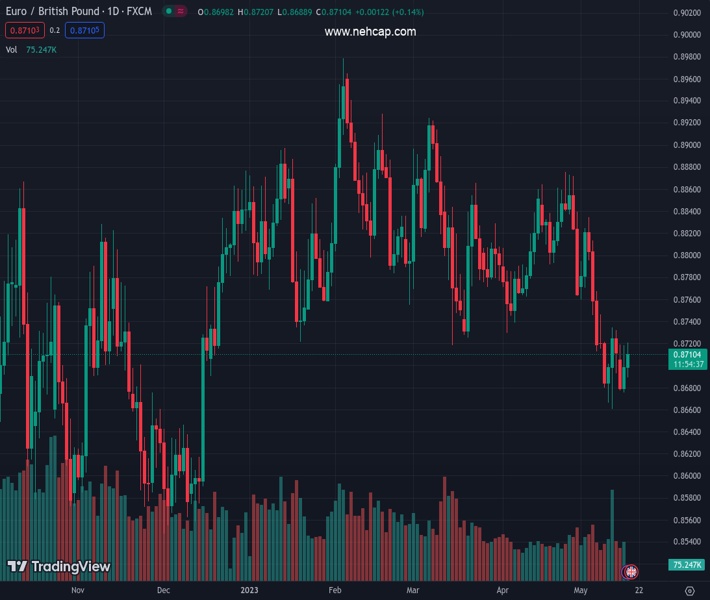Image resolution: width=710 pixels, height=600 pixels.
Task: Select the Vol indicator label
Action: point(12,49)
